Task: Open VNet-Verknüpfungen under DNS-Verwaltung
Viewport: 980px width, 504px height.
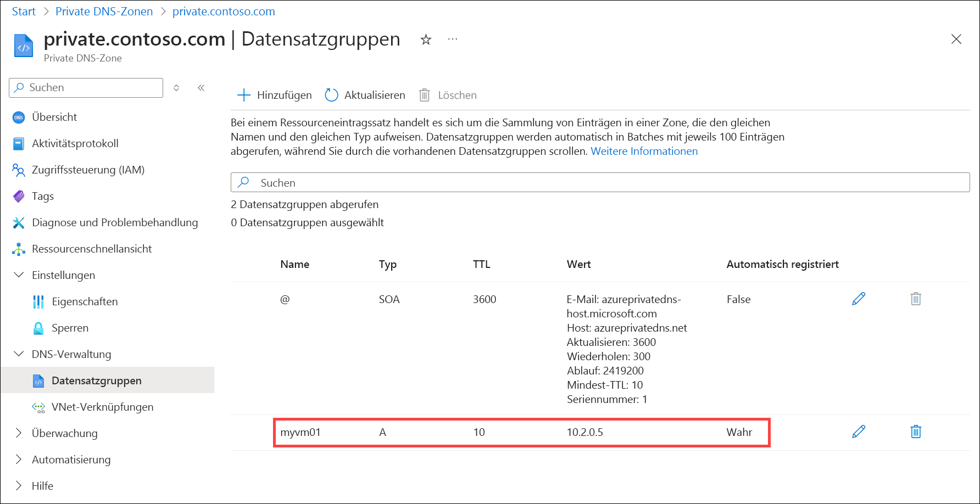Action: [102, 407]
